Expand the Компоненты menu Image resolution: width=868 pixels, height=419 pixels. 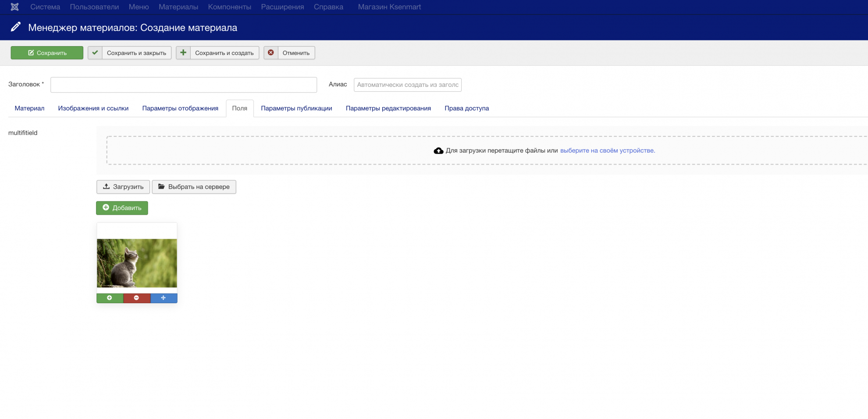click(x=229, y=7)
